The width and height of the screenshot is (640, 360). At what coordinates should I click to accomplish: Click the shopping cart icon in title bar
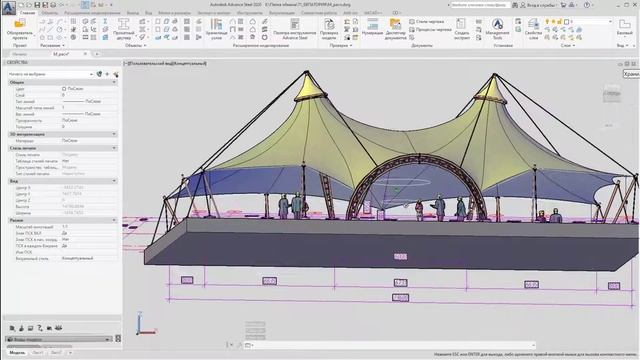tap(563, 5)
